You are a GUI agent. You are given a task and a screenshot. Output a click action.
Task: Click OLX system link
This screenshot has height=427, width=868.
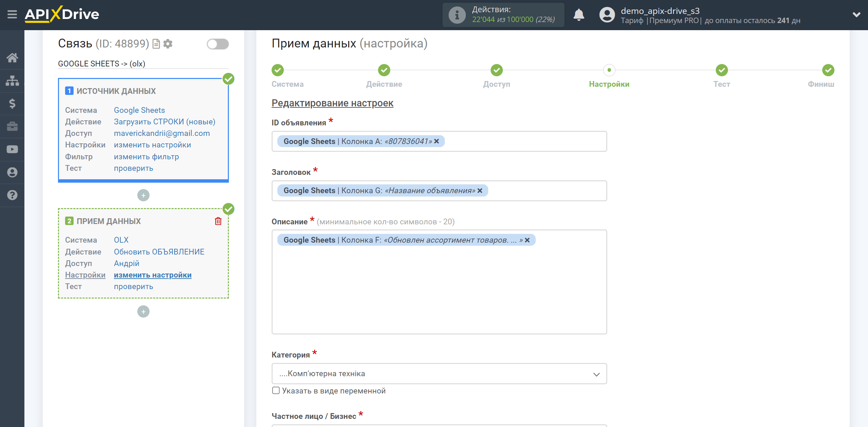tap(121, 240)
